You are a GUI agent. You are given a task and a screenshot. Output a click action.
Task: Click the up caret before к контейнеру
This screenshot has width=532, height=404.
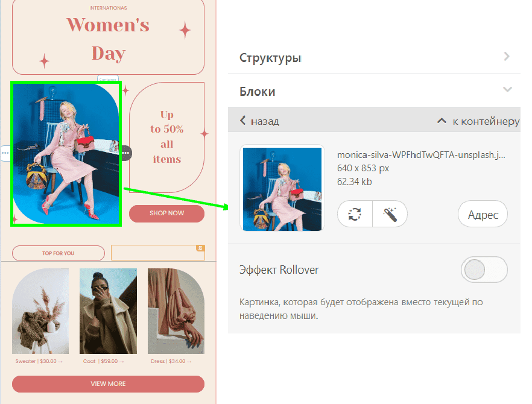click(442, 121)
